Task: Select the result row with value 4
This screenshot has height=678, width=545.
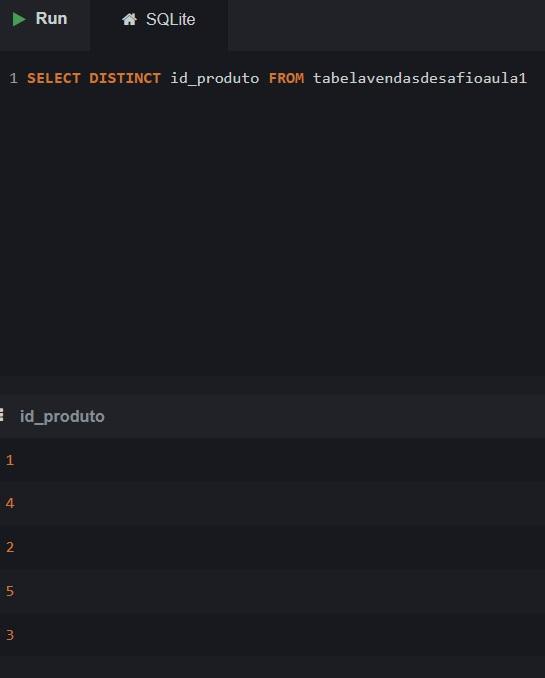Action: [x=272, y=503]
